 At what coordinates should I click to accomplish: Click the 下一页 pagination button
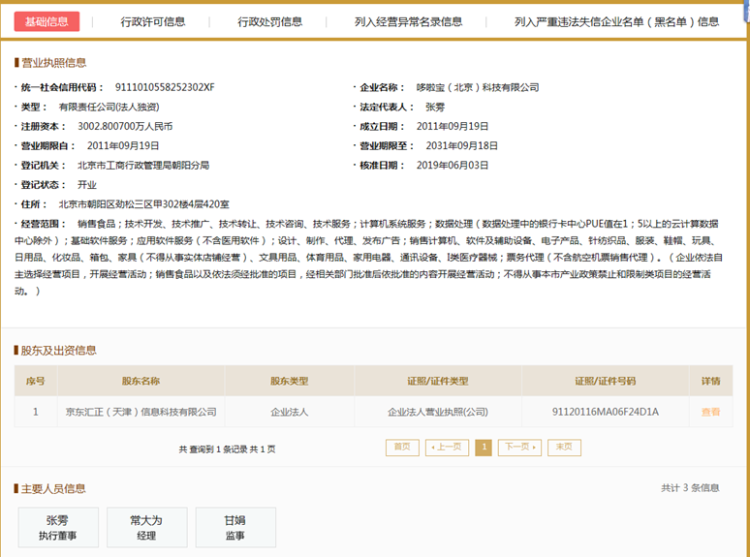coord(519,447)
